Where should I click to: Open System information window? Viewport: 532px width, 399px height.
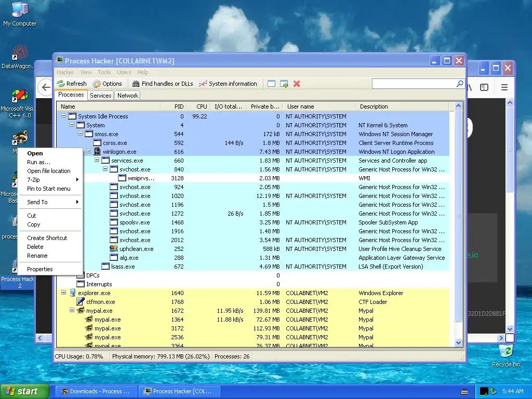click(x=228, y=84)
